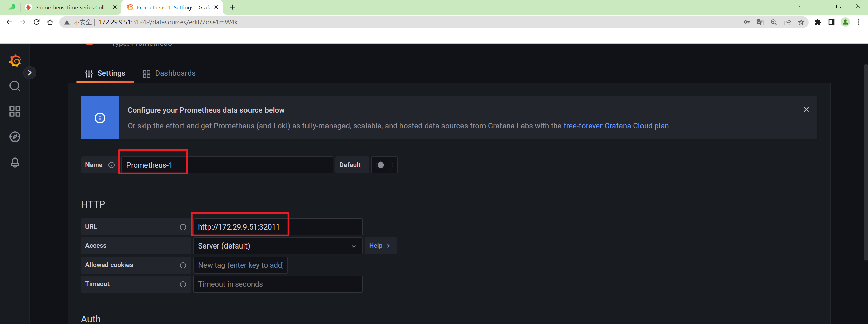Open the browser profile avatar

pos(845,22)
